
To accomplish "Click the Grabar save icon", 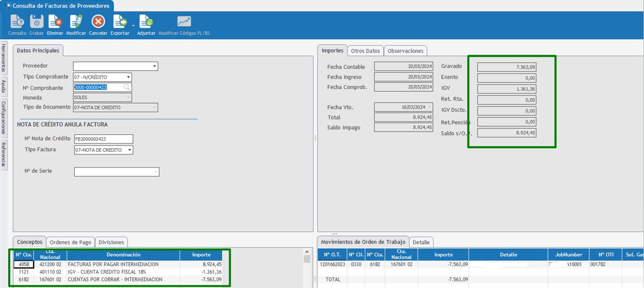I will 37,21.
